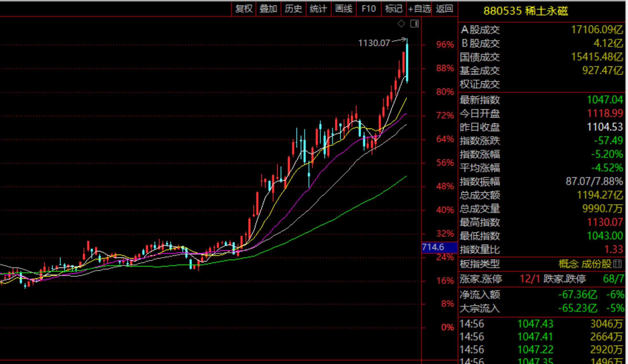Click the 1130.07 high price label
Viewport: 628px width, 364px height.
pos(374,43)
